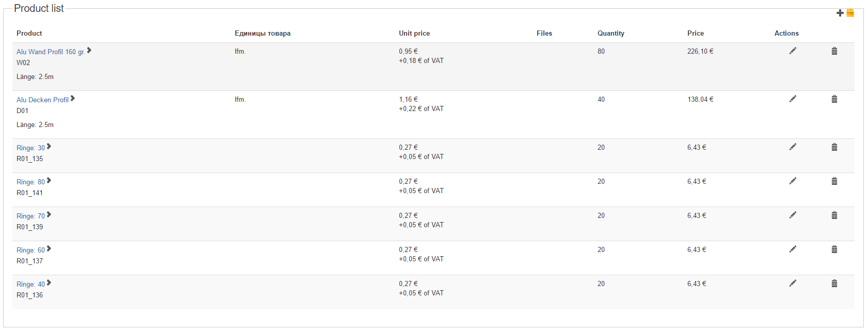
Task: Trash the Ringe: 60 row
Action: (834, 249)
